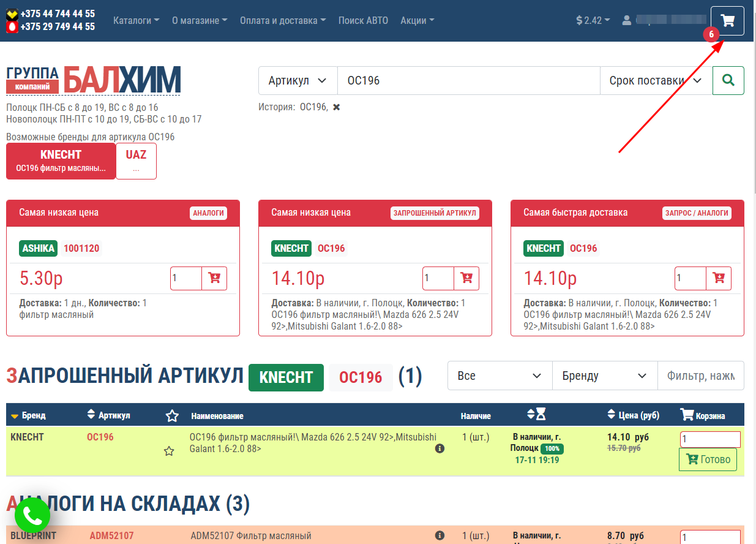Sort the table by Цена column
Screen dimensions: 756x544
click(x=633, y=415)
